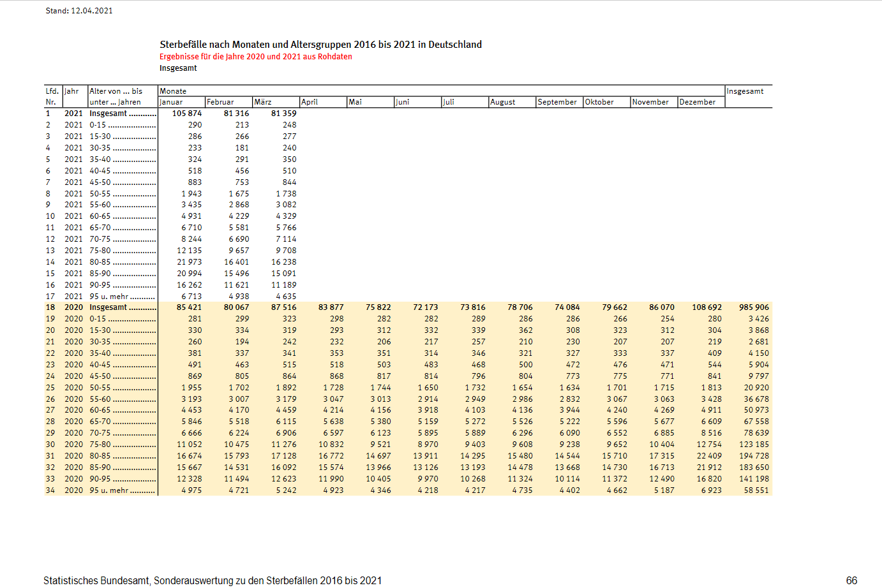Select the "August" month column header
This screenshot has height=588, width=882.
pos(503,102)
